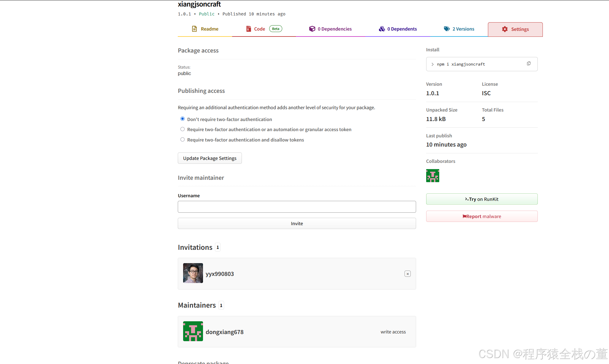
Task: Click the 'write access' label
Action: (x=393, y=332)
